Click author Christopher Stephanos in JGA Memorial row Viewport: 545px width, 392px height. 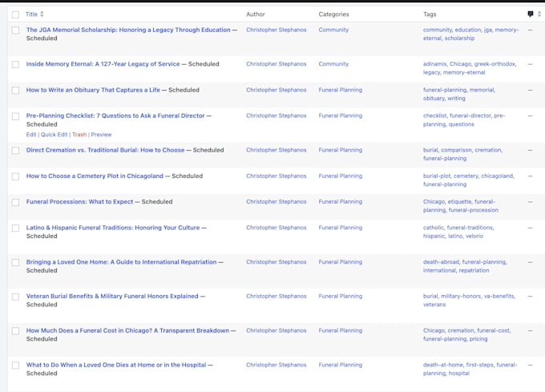[x=277, y=30]
